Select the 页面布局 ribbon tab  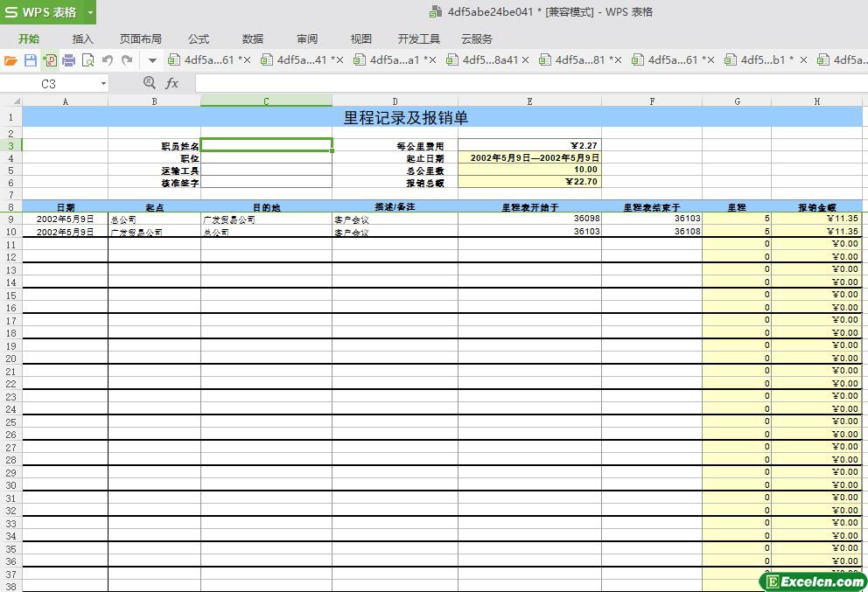(x=141, y=38)
